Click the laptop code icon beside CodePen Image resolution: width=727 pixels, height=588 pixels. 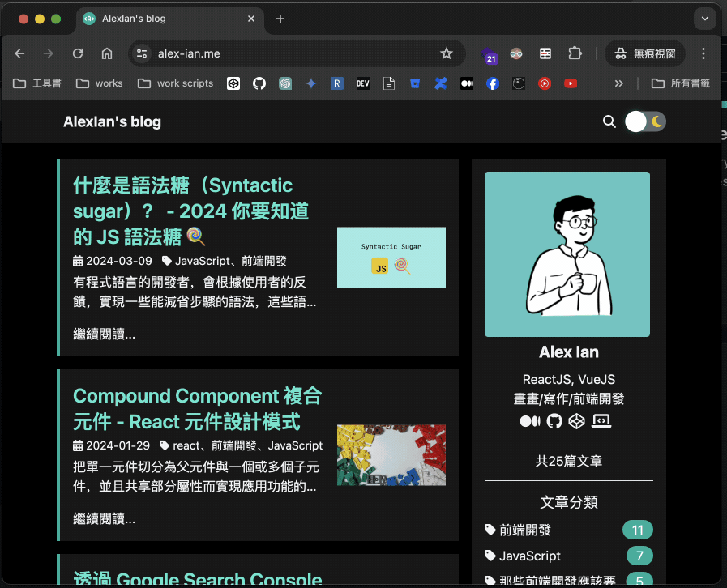(601, 421)
